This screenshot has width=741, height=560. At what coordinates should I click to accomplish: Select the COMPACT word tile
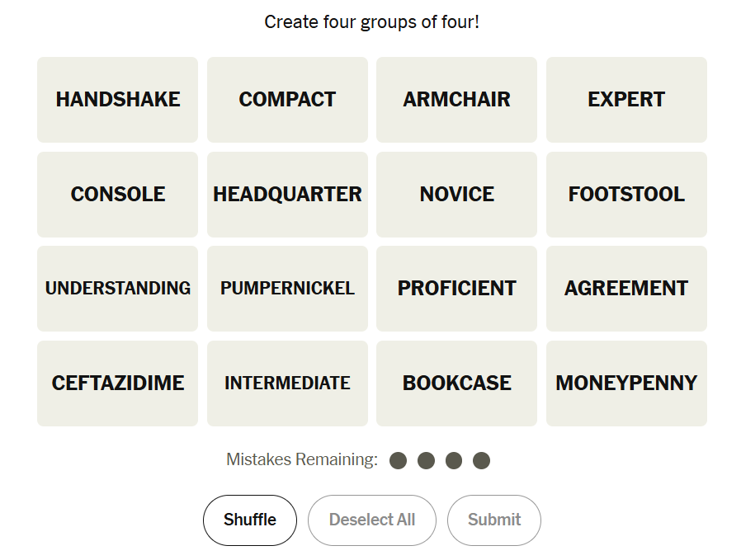point(287,100)
